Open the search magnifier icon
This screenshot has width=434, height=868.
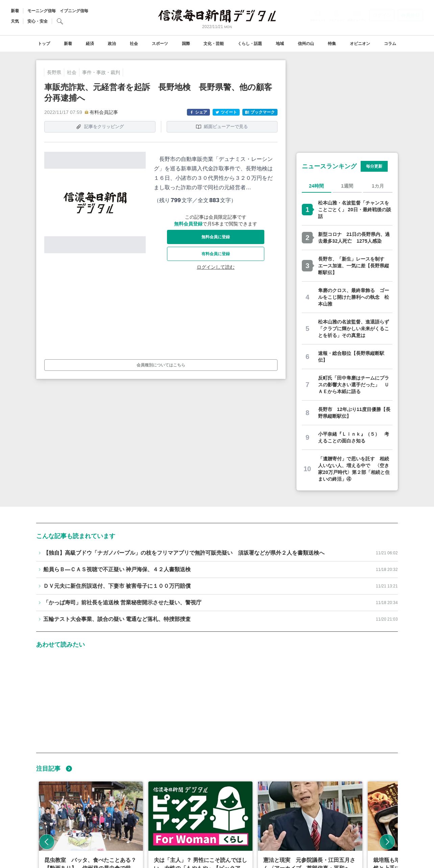tap(60, 21)
